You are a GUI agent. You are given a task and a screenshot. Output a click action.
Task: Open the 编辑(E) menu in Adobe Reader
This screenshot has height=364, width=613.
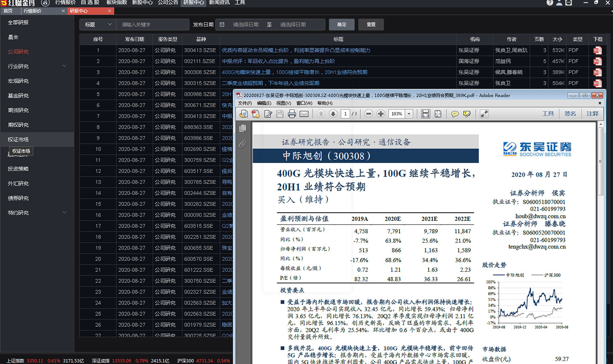tap(264, 103)
